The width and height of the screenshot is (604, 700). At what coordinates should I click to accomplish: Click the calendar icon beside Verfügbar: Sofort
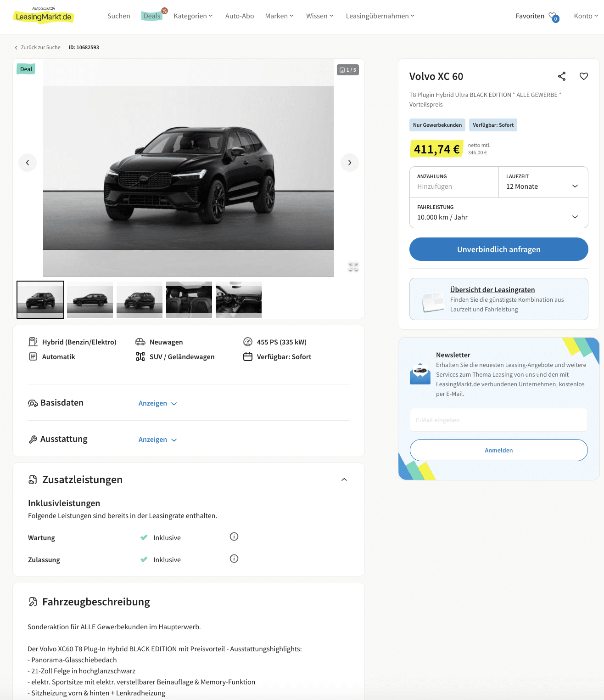click(x=248, y=356)
